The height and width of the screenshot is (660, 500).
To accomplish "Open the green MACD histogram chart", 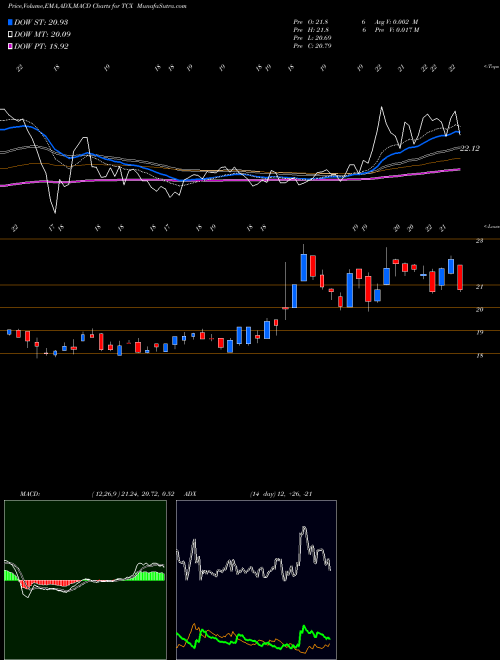I will [x=85, y=580].
